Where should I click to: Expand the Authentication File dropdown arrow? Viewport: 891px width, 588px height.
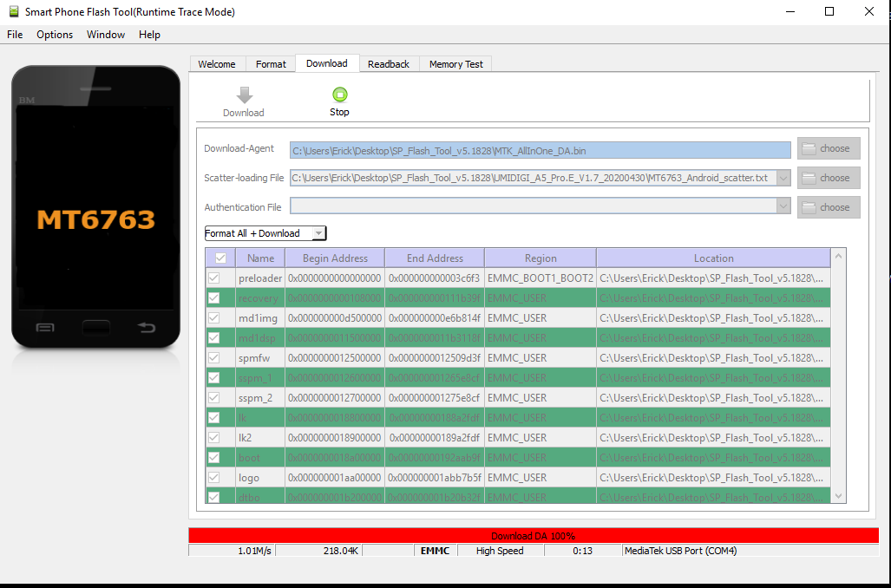[x=783, y=206]
